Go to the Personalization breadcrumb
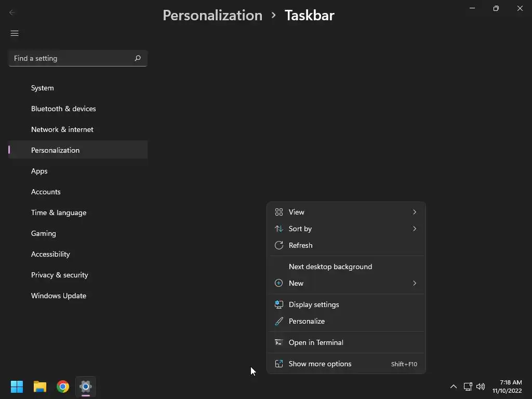Image resolution: width=532 pixels, height=399 pixels. [212, 16]
